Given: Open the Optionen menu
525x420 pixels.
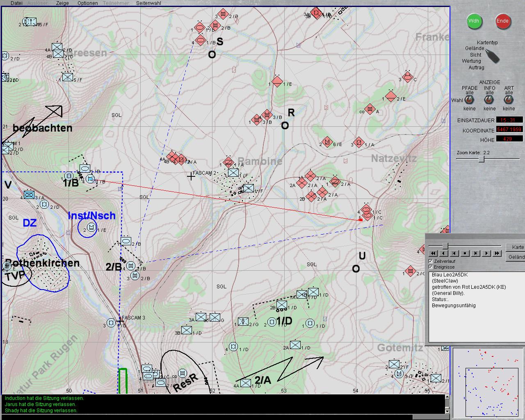Looking at the screenshot, I should tap(88, 3).
